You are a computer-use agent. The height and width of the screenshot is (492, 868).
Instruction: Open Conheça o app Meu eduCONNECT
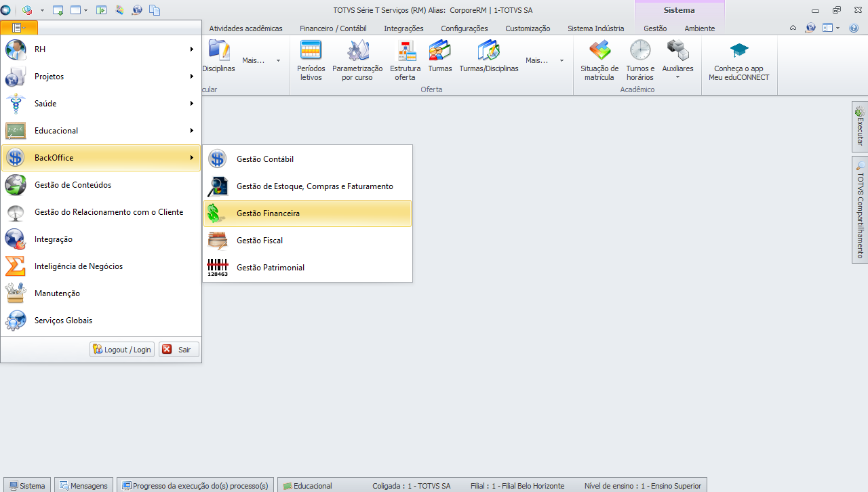click(739, 60)
